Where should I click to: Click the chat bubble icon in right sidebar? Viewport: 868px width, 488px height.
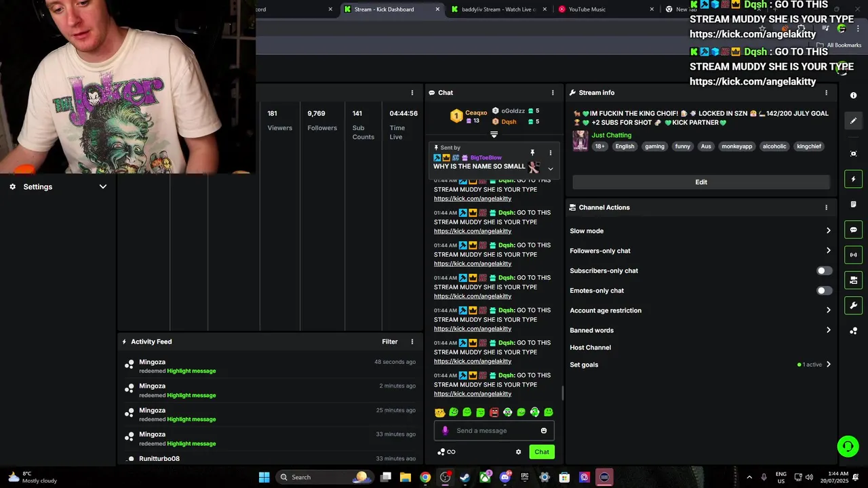point(854,230)
